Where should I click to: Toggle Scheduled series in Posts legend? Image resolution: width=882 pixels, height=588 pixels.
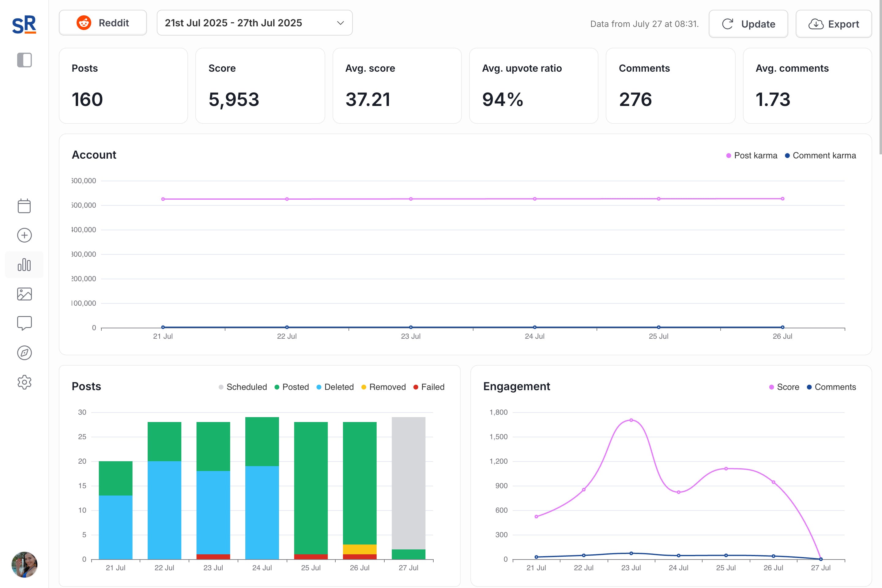243,387
